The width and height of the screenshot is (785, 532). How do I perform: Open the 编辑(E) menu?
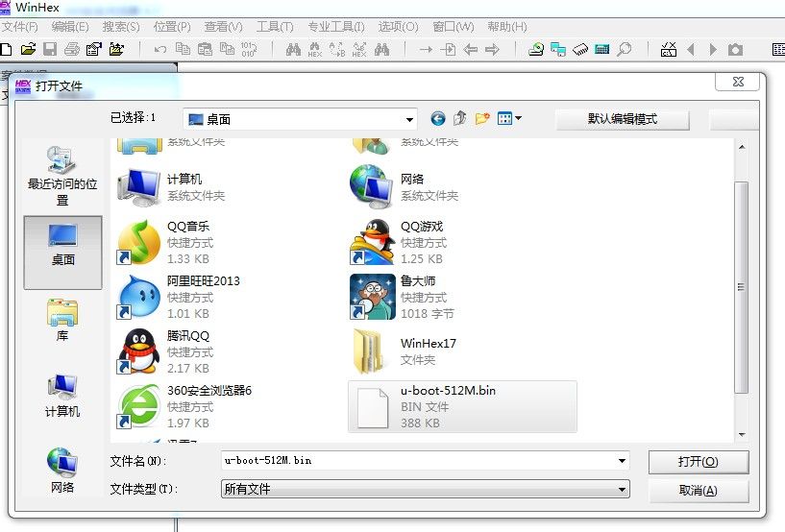[70, 27]
